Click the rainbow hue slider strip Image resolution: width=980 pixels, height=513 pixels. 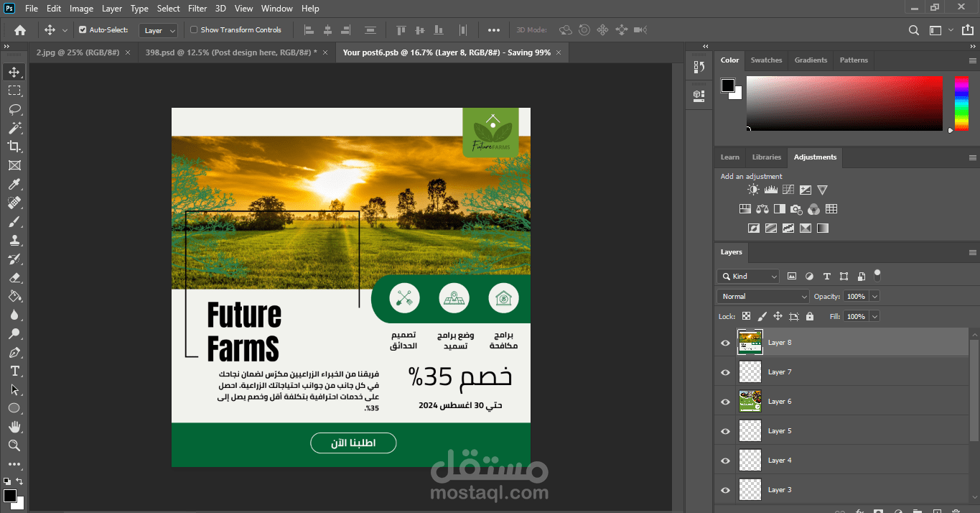pos(961,103)
